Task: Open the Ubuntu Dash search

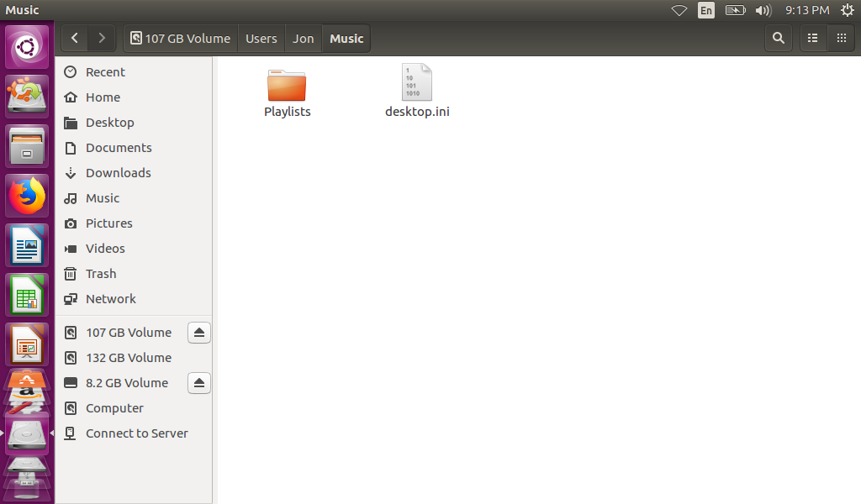Action: point(27,47)
